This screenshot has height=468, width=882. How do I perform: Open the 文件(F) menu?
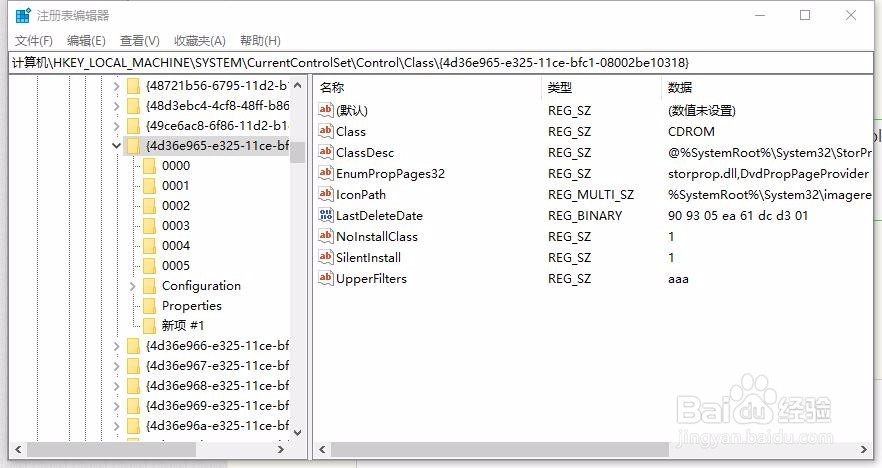(34, 40)
